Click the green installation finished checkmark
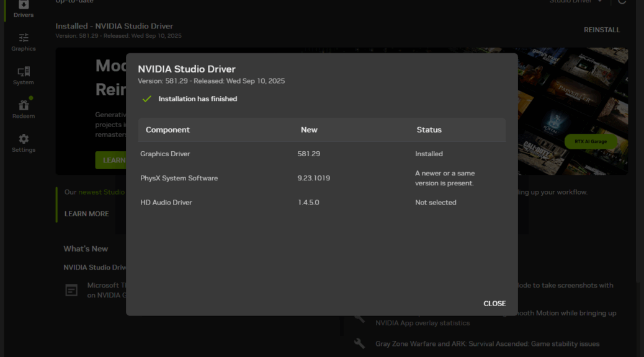This screenshot has width=644, height=357. (146, 99)
